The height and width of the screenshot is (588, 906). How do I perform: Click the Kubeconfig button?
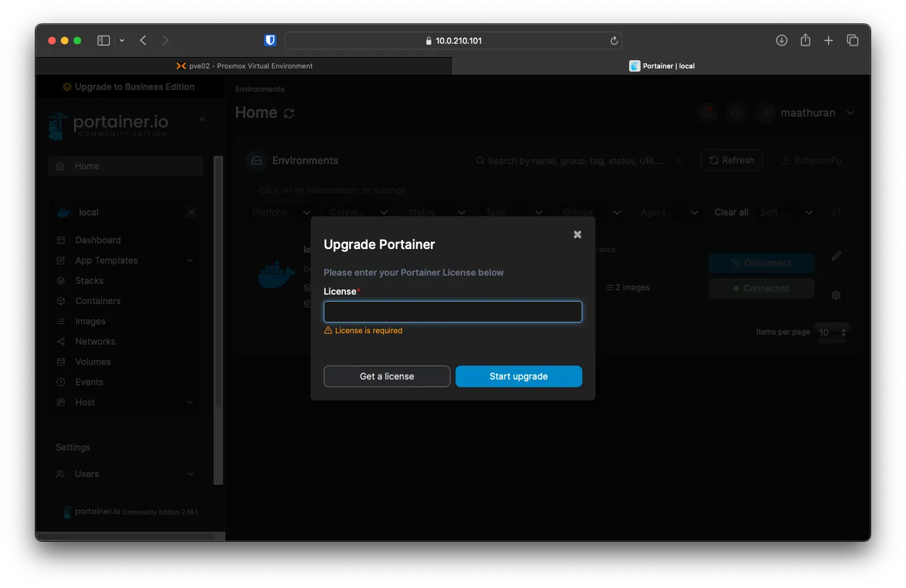point(812,160)
